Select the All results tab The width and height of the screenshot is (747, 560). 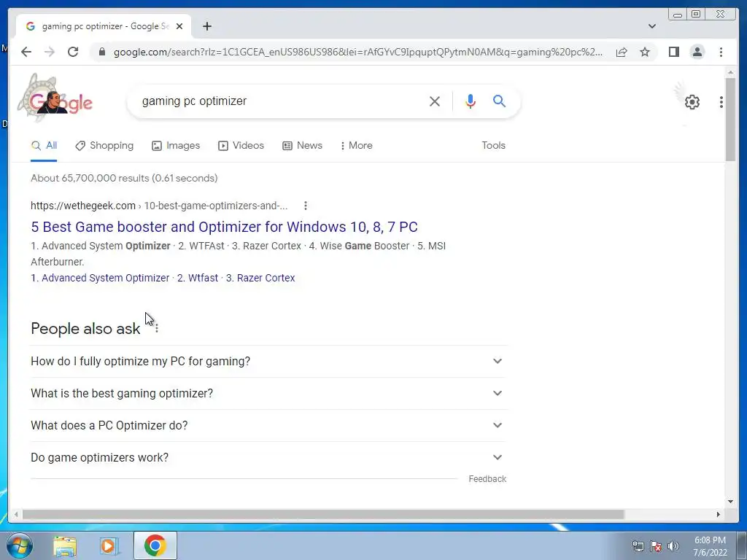pos(44,146)
